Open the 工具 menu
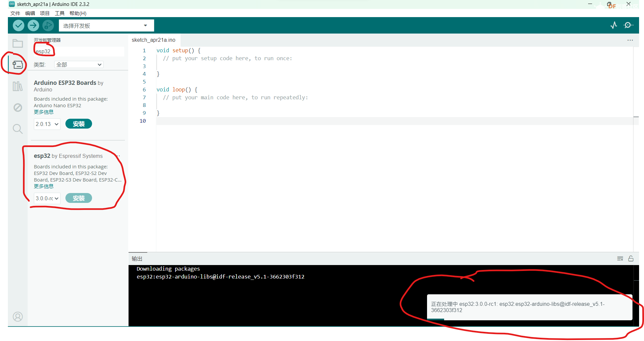Viewport: 644px width, 341px height. click(x=60, y=13)
